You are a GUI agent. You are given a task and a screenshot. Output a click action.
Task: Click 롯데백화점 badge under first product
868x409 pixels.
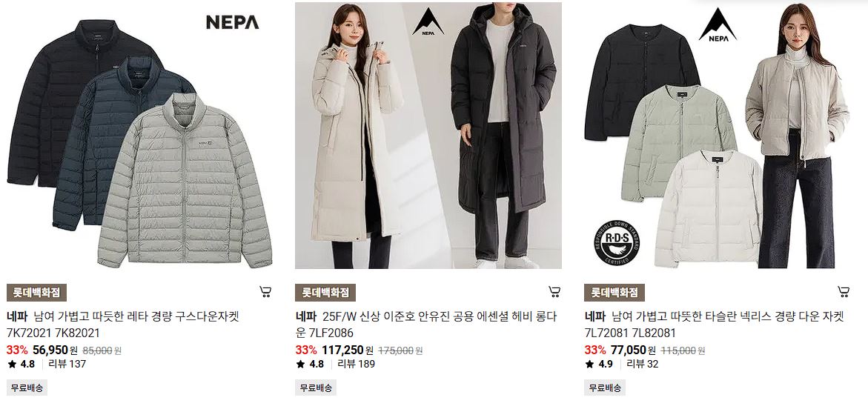[x=36, y=293]
